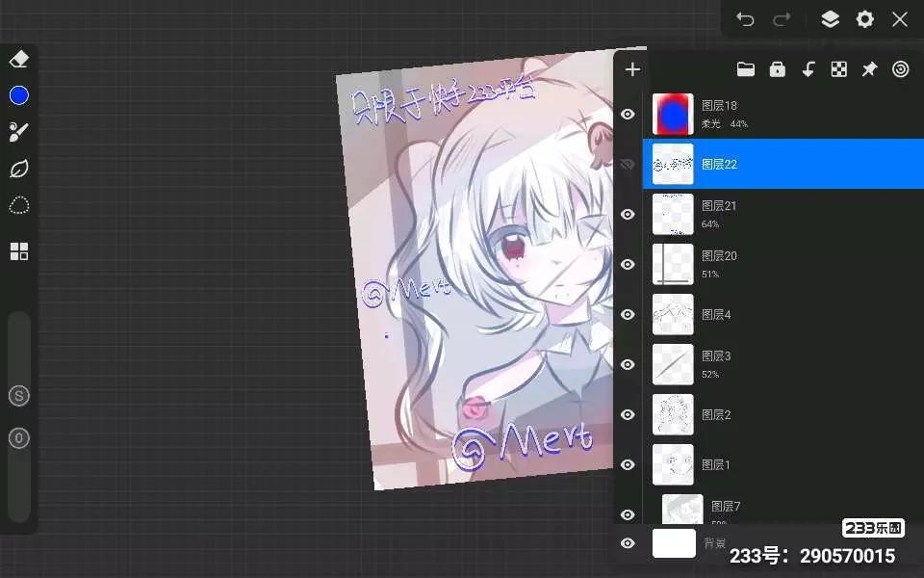Lock the selected layer
Image resolution: width=924 pixels, height=578 pixels.
point(778,69)
